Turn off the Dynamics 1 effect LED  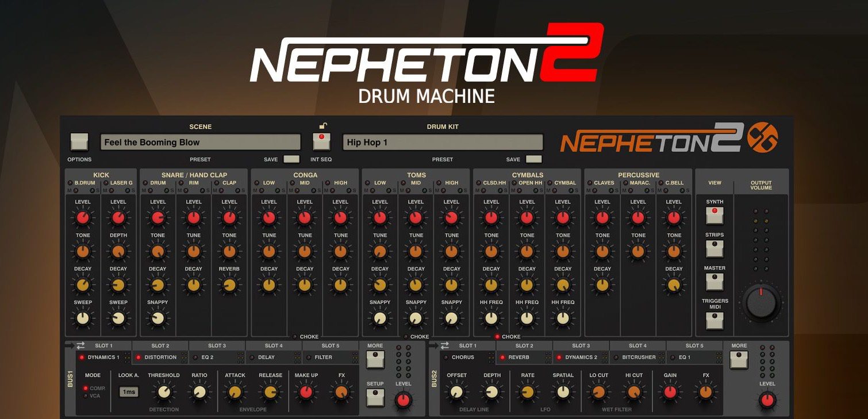[x=82, y=358]
